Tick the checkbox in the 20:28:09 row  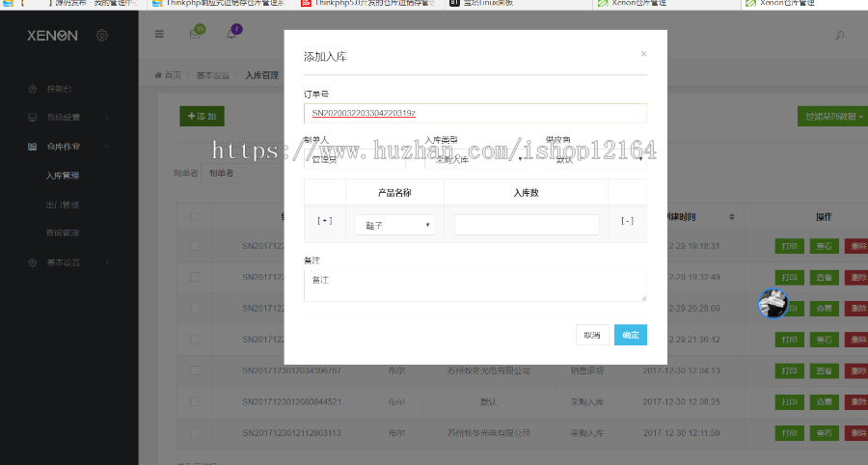click(x=195, y=309)
